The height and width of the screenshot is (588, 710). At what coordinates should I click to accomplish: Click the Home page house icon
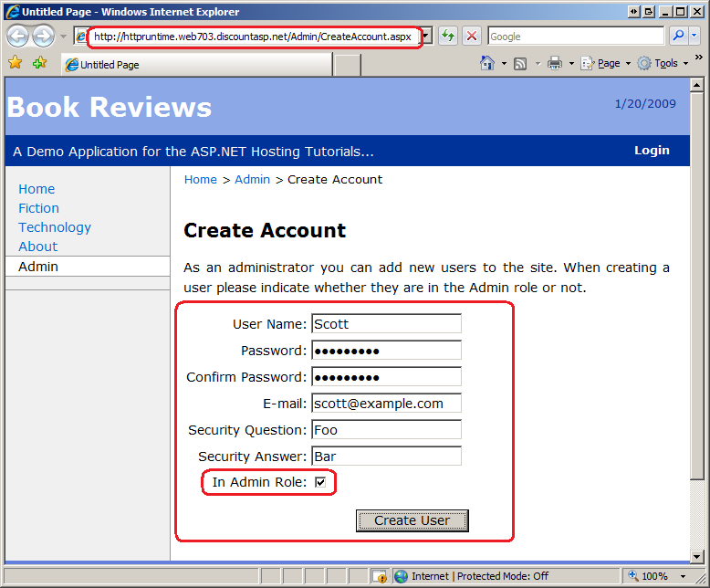[x=487, y=63]
